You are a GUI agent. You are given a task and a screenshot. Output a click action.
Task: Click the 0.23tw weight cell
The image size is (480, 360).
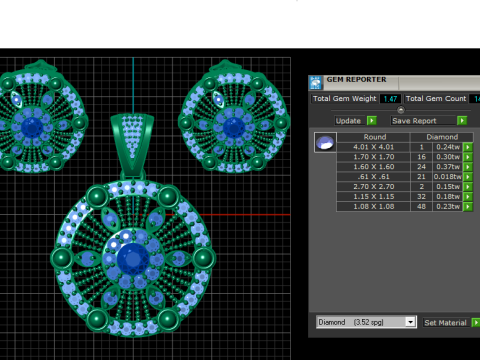click(x=448, y=207)
